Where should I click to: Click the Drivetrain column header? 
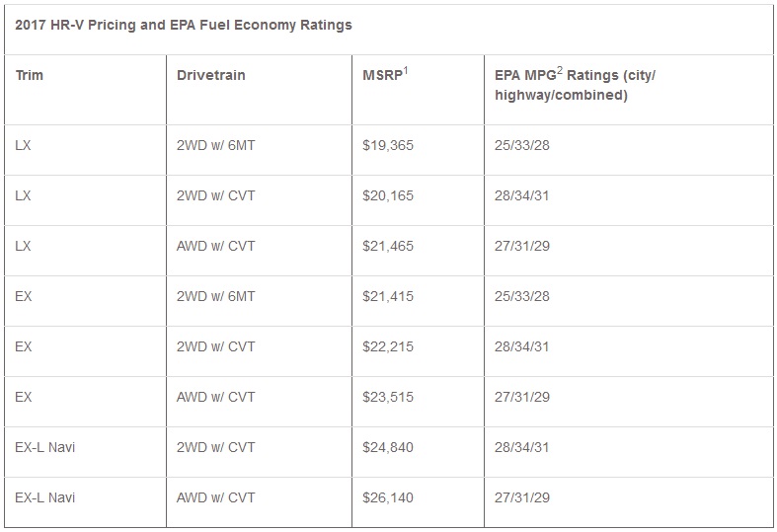[x=210, y=75]
